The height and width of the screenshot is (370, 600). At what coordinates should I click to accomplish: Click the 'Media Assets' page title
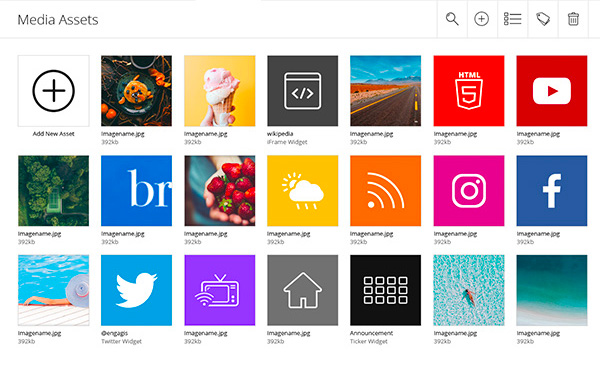(x=58, y=20)
